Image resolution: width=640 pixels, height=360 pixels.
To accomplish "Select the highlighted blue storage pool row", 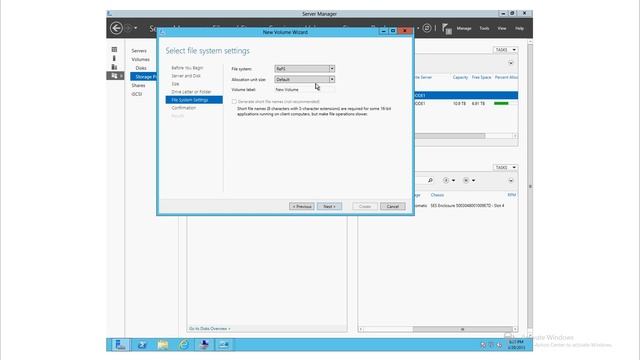I will 466,95.
